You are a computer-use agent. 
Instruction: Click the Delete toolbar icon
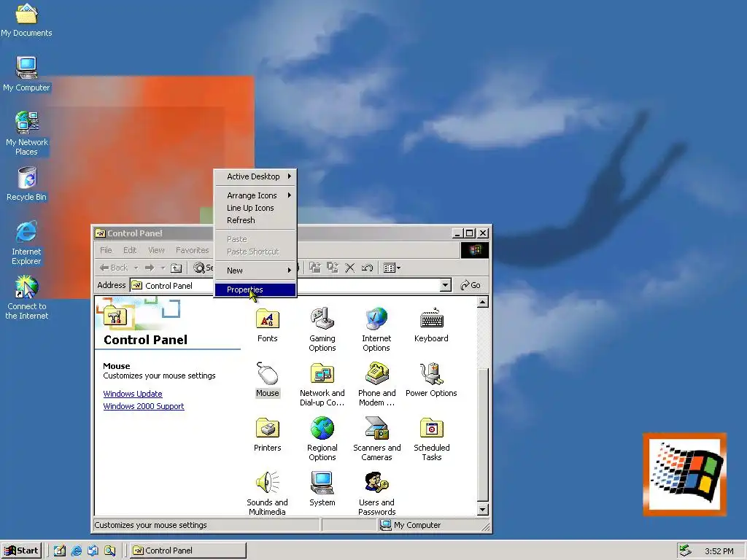(349, 268)
